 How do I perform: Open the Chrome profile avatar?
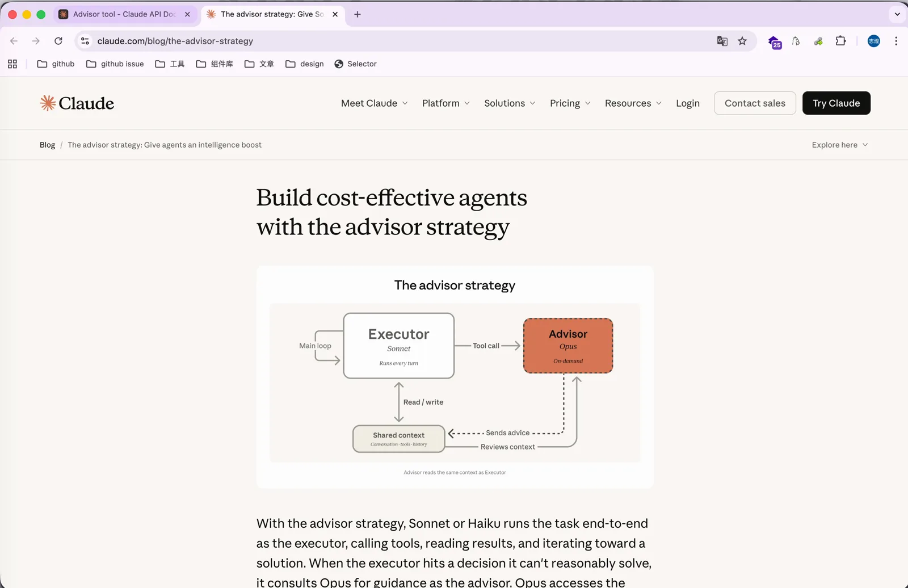(x=874, y=41)
